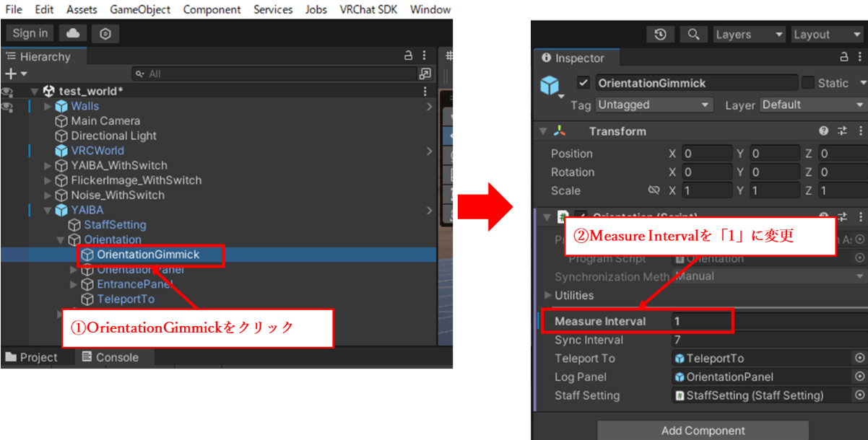868x440 pixels.
Task: Click the cloud services icon
Action: click(x=73, y=33)
